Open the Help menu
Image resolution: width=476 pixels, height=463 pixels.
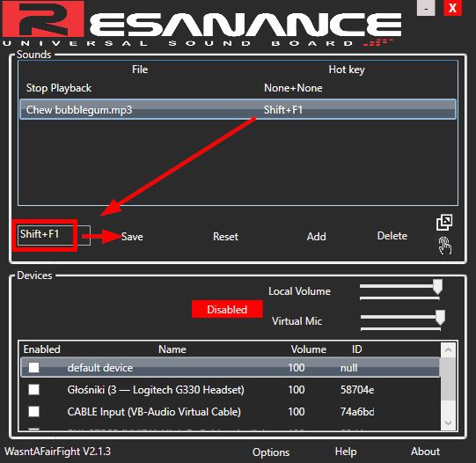346,452
